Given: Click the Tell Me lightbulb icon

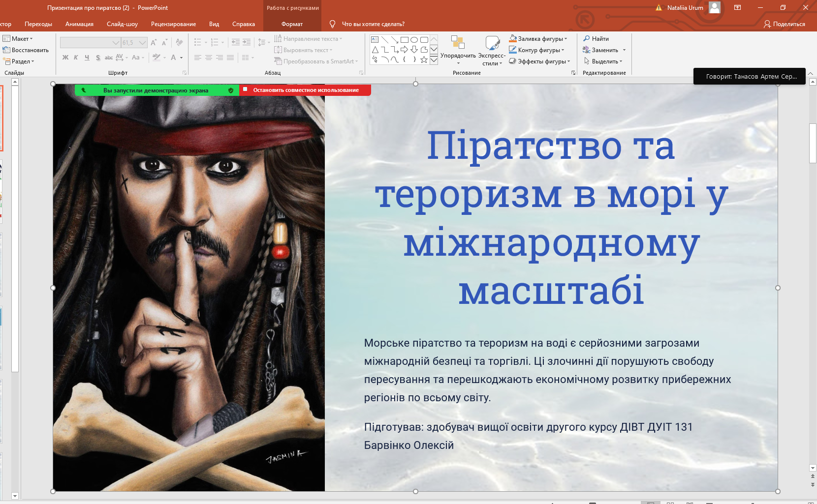Looking at the screenshot, I should point(332,24).
